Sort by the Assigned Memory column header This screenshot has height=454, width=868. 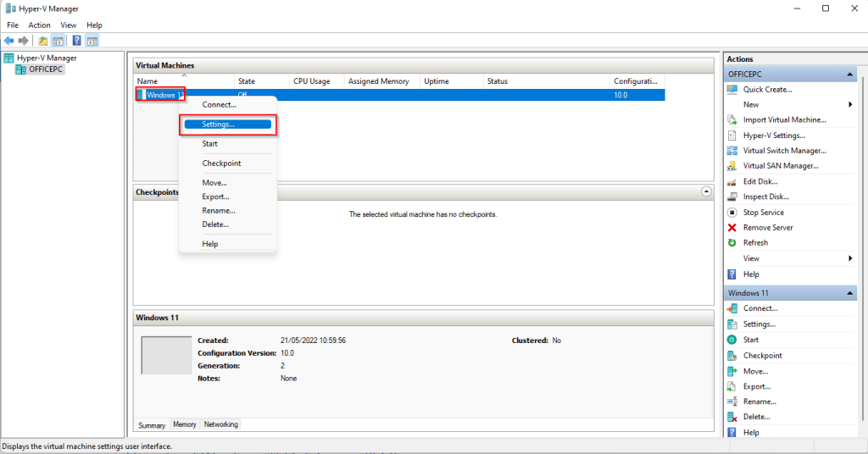[x=378, y=81]
